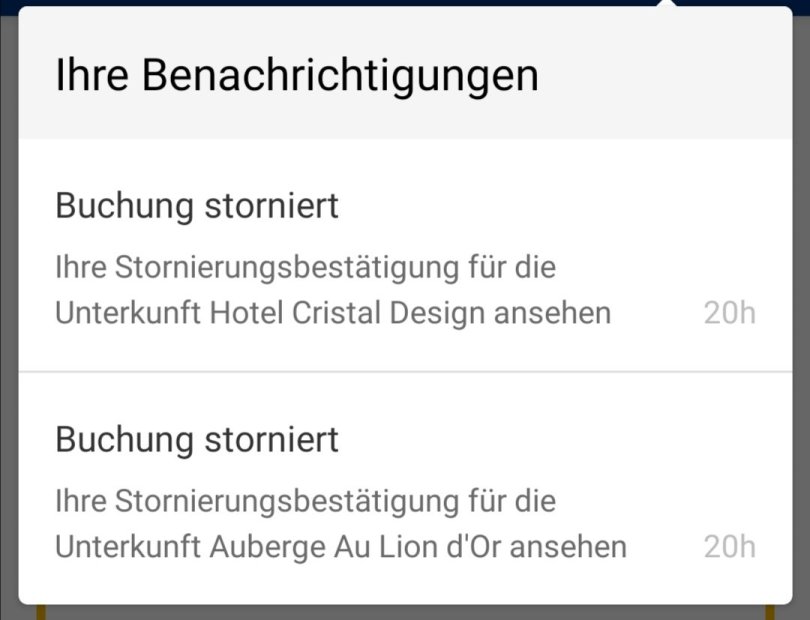This screenshot has width=810, height=620.
Task: Click the "Ihre Benachrichtigungen" header title
Action: tap(297, 75)
